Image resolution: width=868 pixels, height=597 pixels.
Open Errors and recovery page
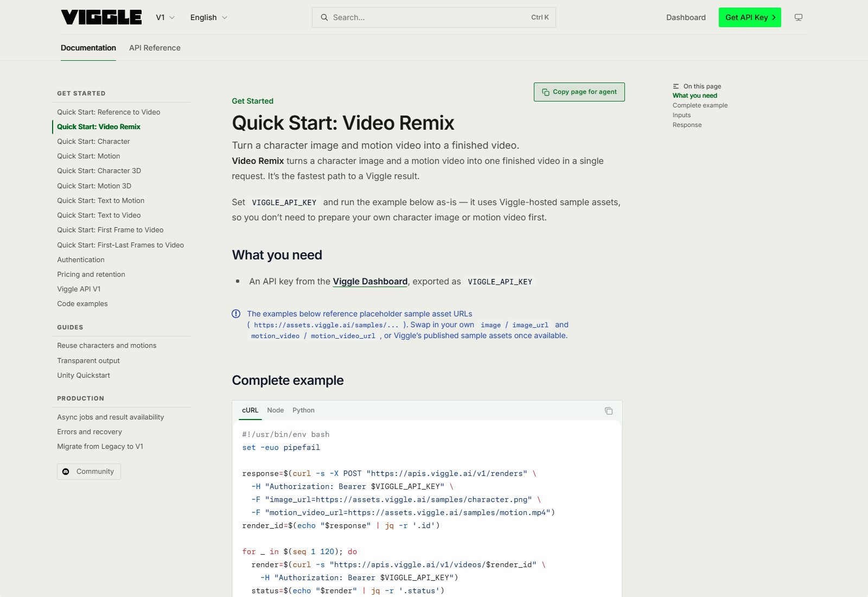tap(90, 431)
